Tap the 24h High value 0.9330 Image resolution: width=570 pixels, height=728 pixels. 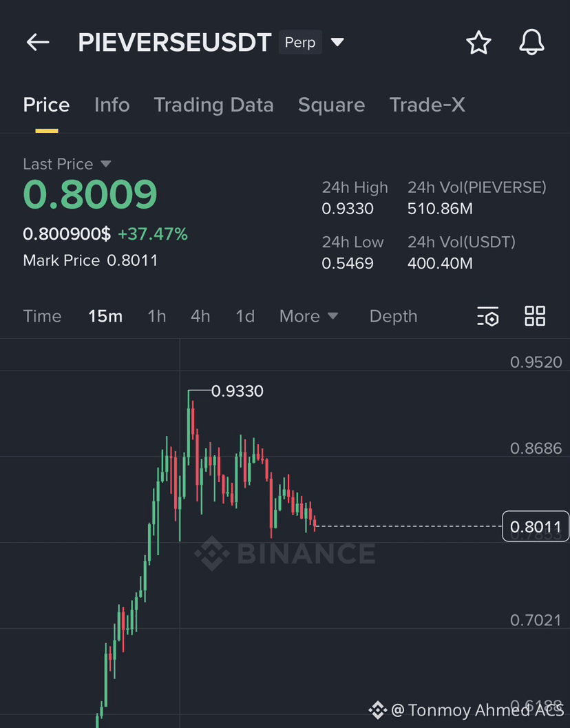click(348, 209)
